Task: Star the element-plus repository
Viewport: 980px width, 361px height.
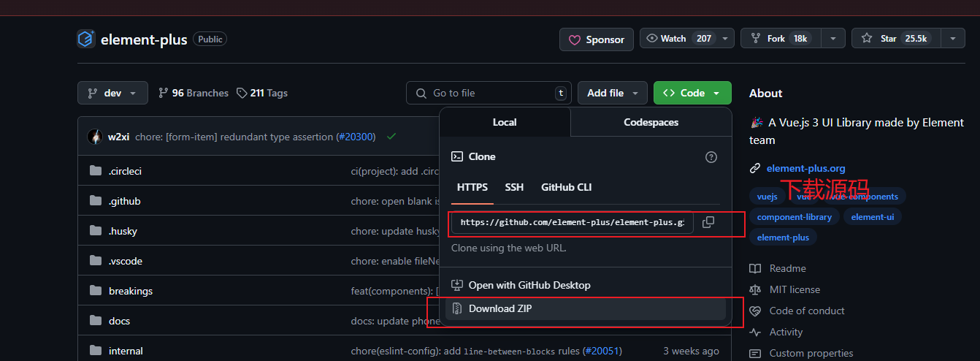Action: tap(896, 39)
